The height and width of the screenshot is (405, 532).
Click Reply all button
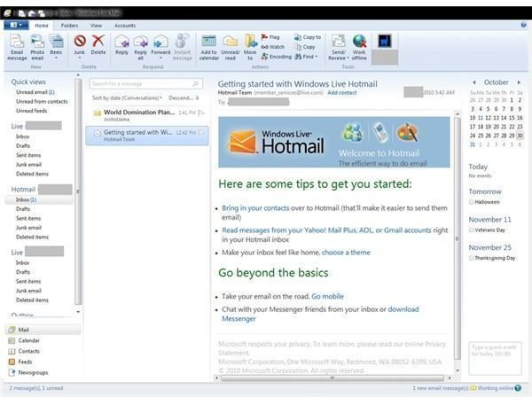pos(140,47)
